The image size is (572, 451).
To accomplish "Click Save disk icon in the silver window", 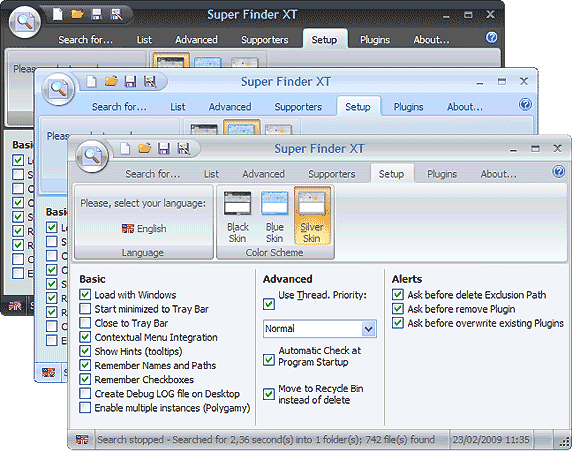I will 164,149.
